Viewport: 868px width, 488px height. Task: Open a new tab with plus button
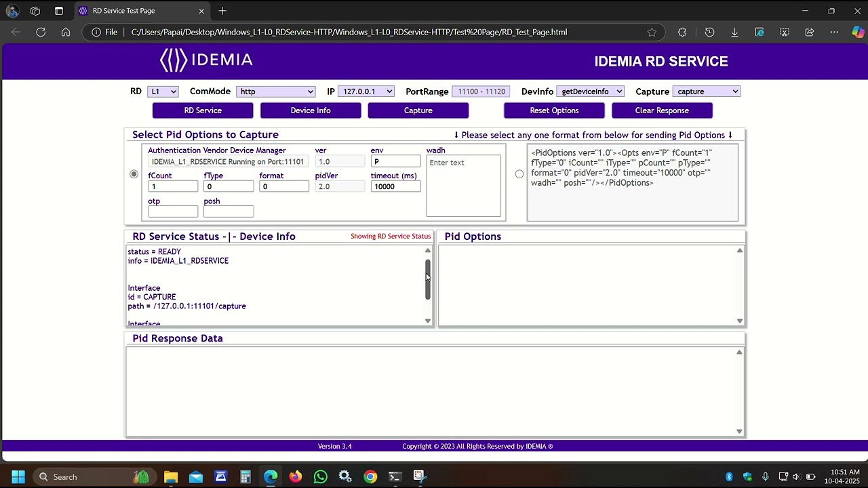point(222,11)
